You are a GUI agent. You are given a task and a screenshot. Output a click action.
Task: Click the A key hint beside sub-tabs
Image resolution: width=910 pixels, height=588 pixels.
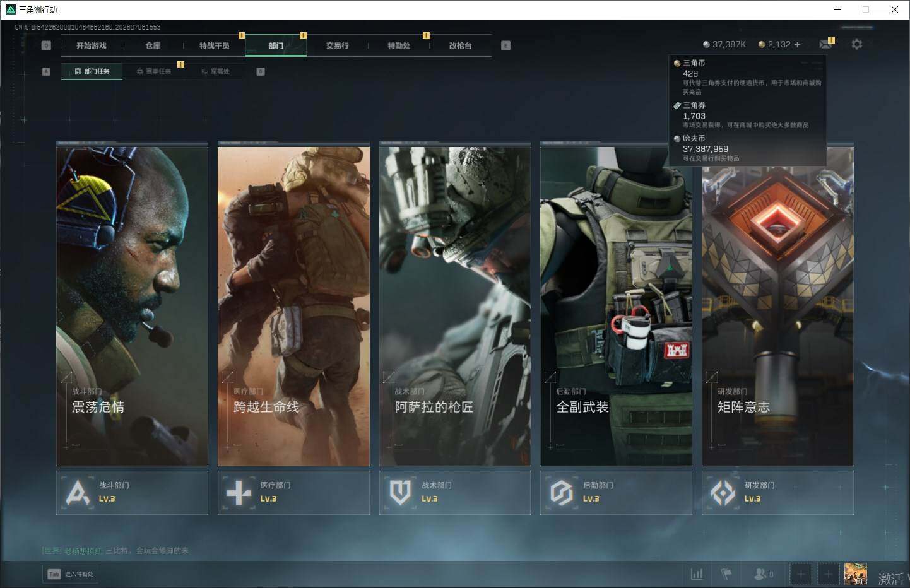coord(46,71)
